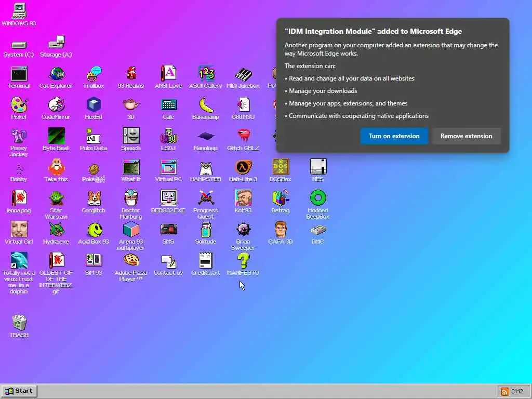The height and width of the screenshot is (399, 532).
Task: Click Remove extension button
Action: [466, 136]
